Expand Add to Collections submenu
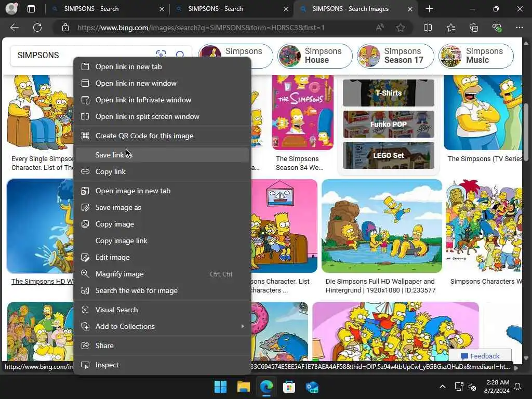The image size is (532, 399). (x=163, y=326)
